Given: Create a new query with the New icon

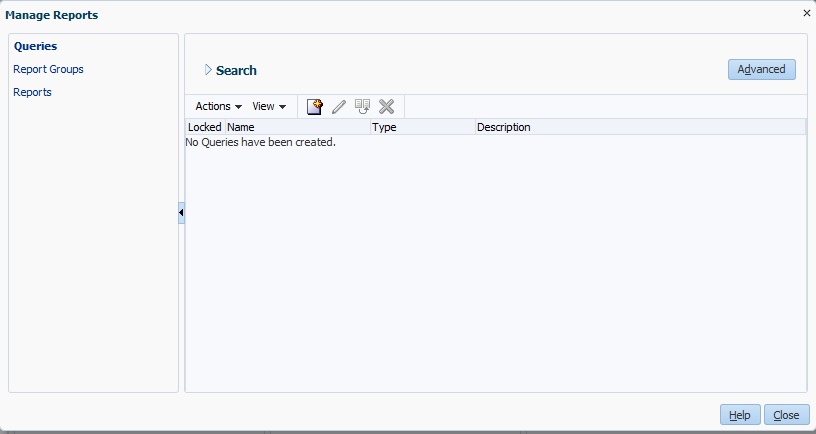Looking at the screenshot, I should click(x=315, y=107).
